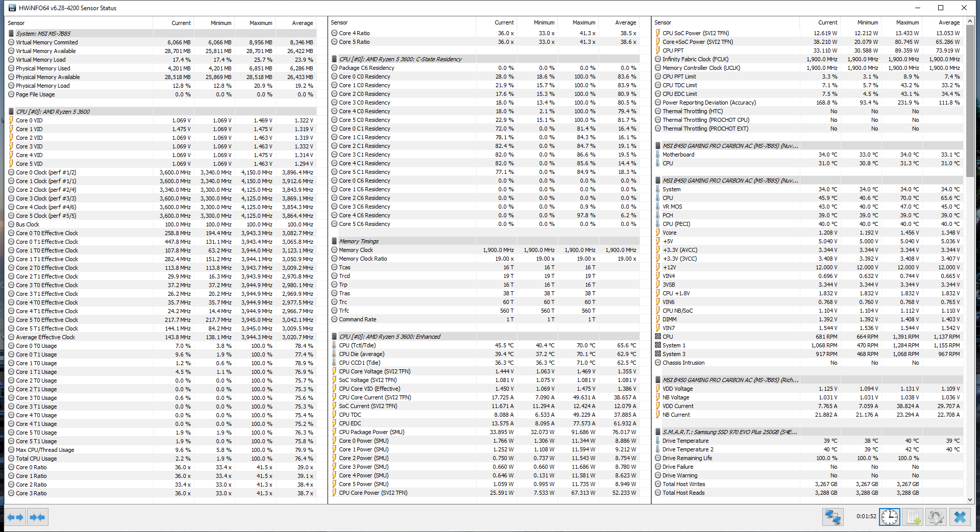Select the Total CPU Usage row
The height and width of the screenshot is (532, 980).
click(x=160, y=459)
